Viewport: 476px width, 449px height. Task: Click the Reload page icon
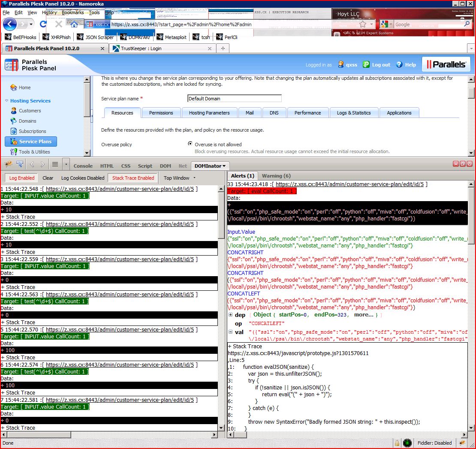(43, 24)
